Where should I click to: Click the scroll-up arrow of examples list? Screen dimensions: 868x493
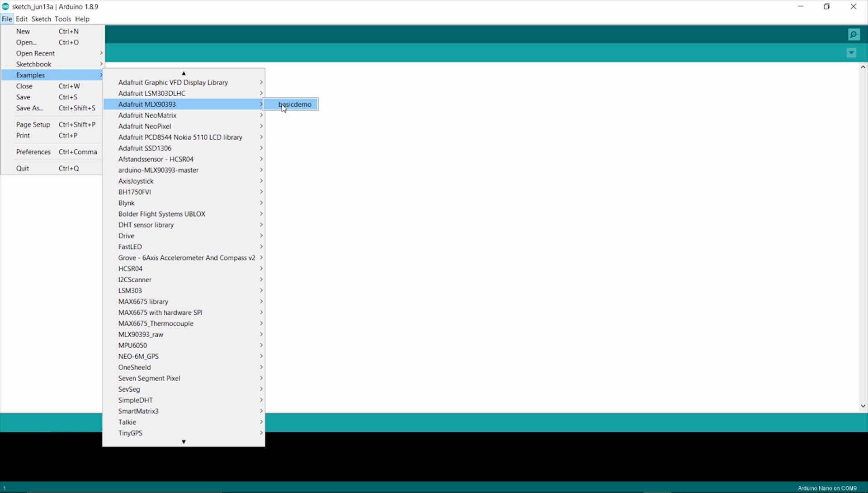[184, 73]
